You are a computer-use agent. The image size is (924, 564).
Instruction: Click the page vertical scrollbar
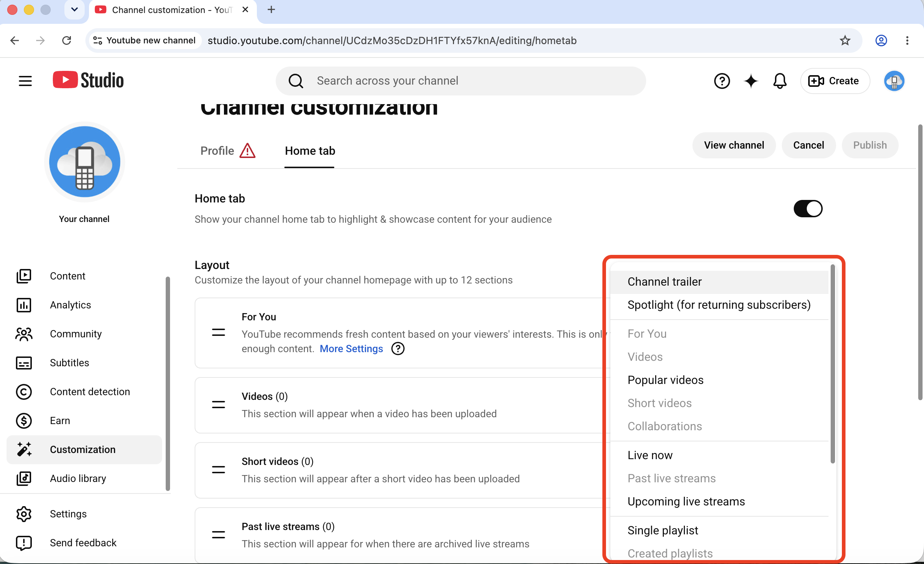point(920,262)
